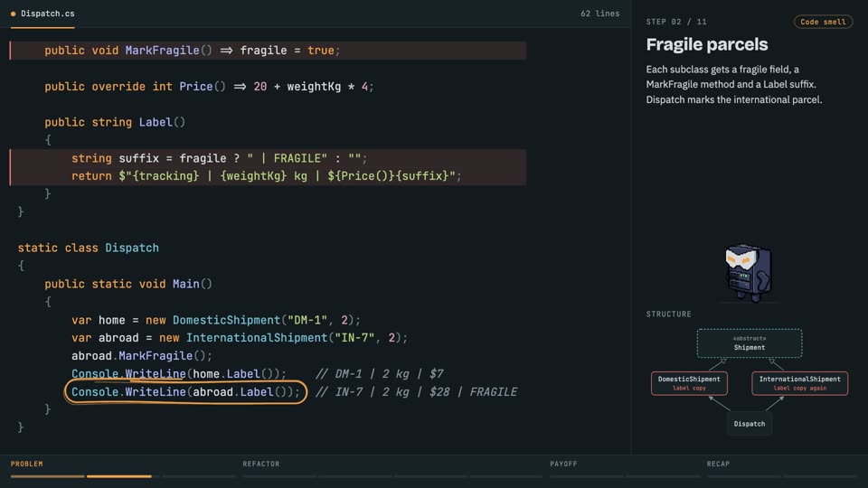Click the 'static class Dispatch' declaration
Viewport: 868px width, 488px height.
[88, 248]
